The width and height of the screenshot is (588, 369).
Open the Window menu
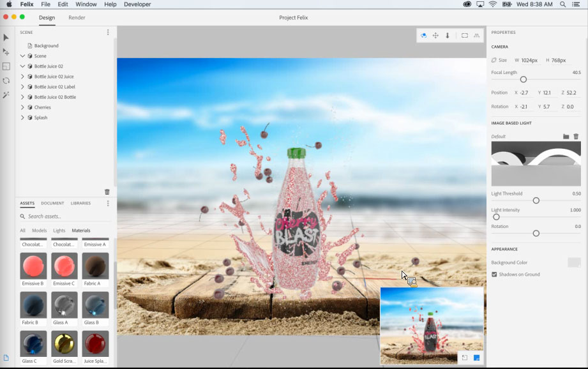[86, 4]
